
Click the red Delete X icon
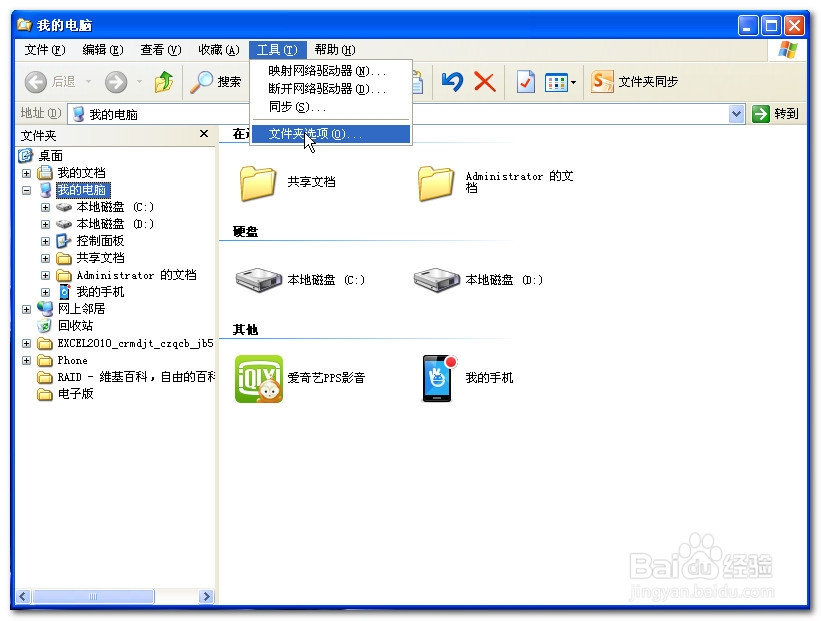[x=485, y=82]
